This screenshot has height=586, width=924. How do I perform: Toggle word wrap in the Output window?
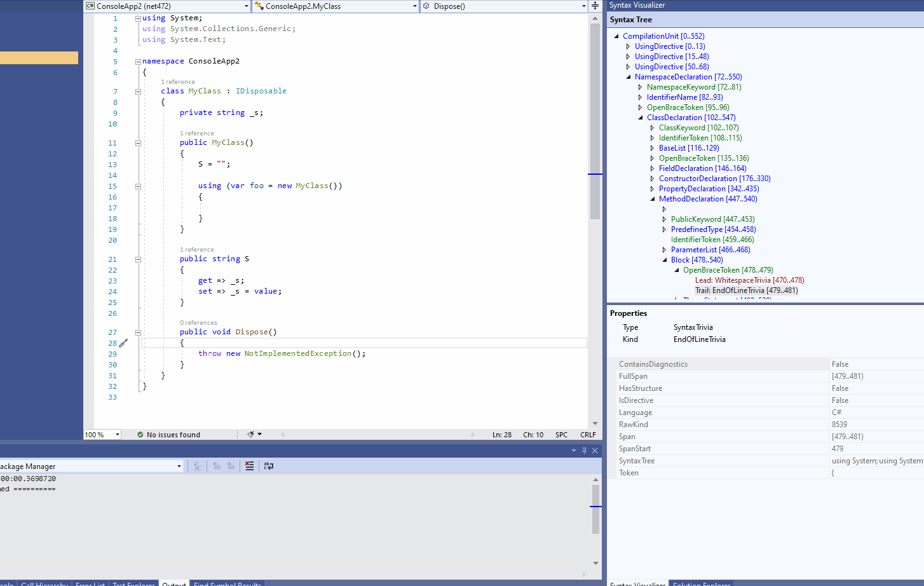click(268, 466)
